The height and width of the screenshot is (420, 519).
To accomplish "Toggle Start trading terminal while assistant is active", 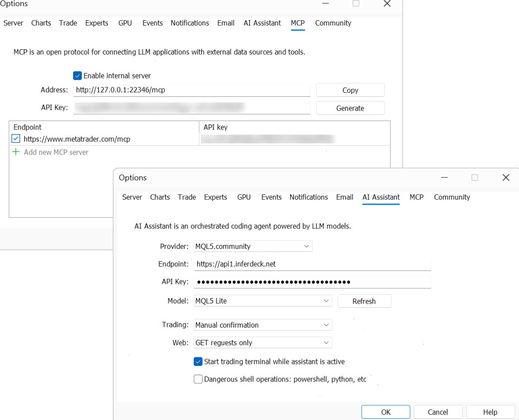I will point(198,361).
